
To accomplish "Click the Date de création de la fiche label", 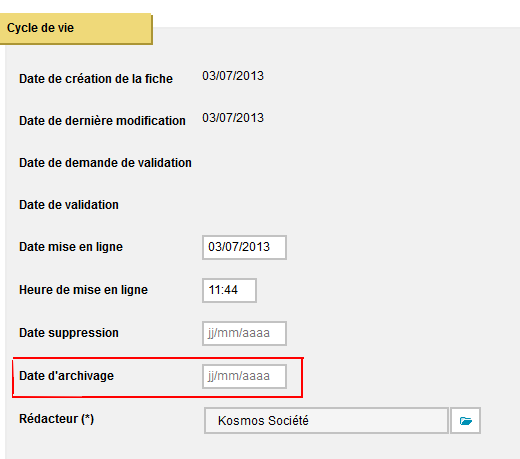I will (x=96, y=79).
